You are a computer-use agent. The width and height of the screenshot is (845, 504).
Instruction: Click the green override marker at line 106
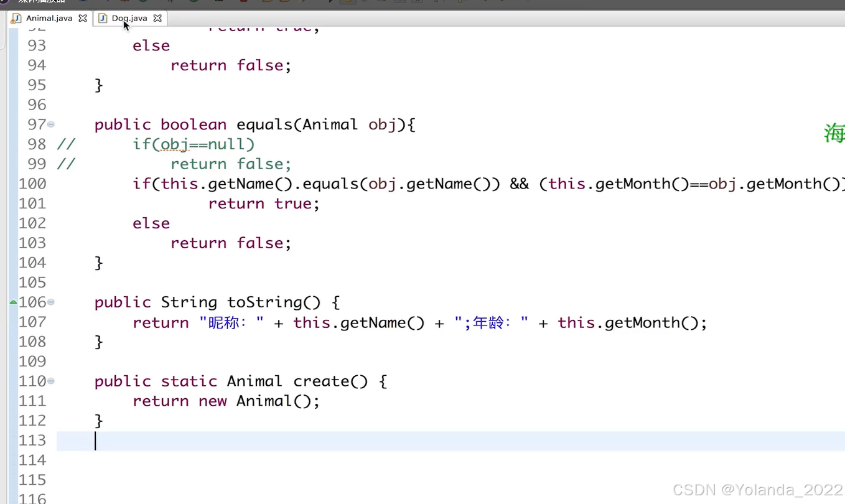coord(13,302)
